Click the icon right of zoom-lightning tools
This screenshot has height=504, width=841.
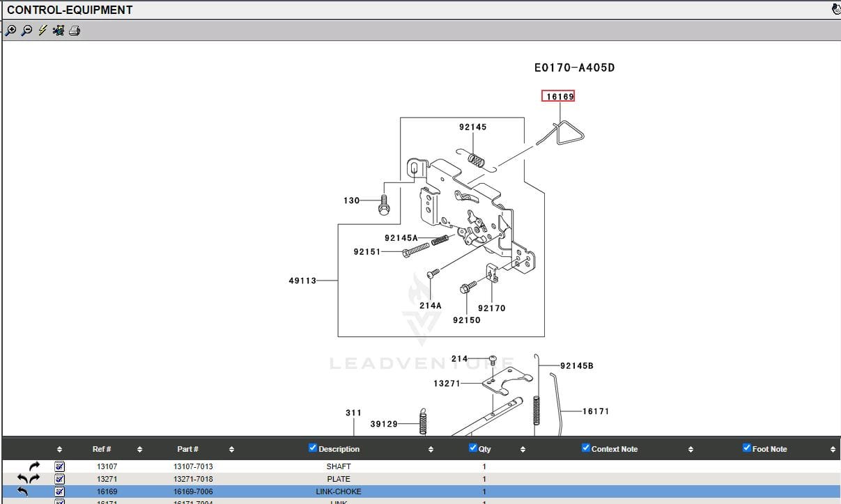59,31
